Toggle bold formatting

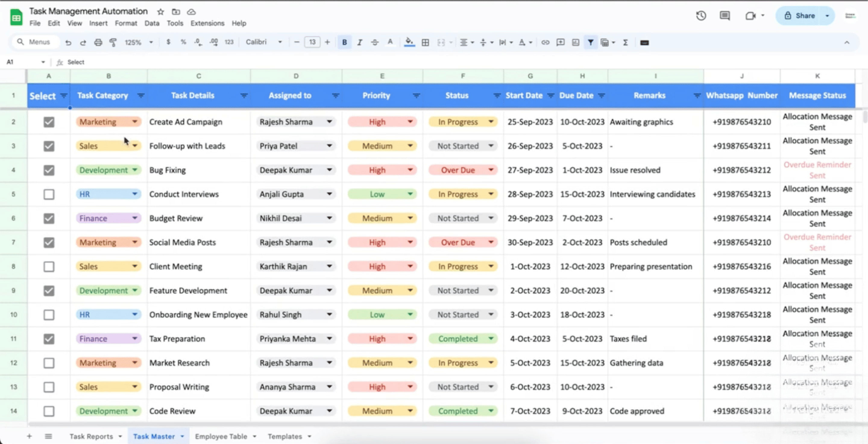pyautogui.click(x=344, y=42)
